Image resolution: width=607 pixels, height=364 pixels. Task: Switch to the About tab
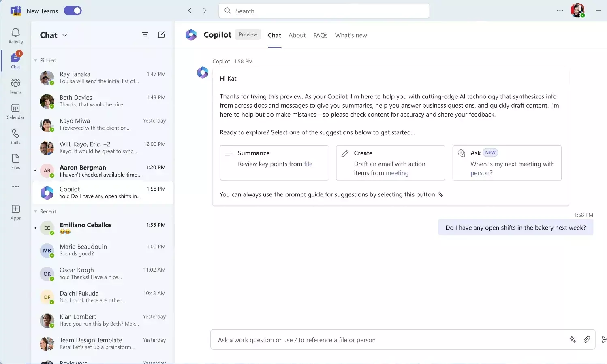[x=297, y=35]
